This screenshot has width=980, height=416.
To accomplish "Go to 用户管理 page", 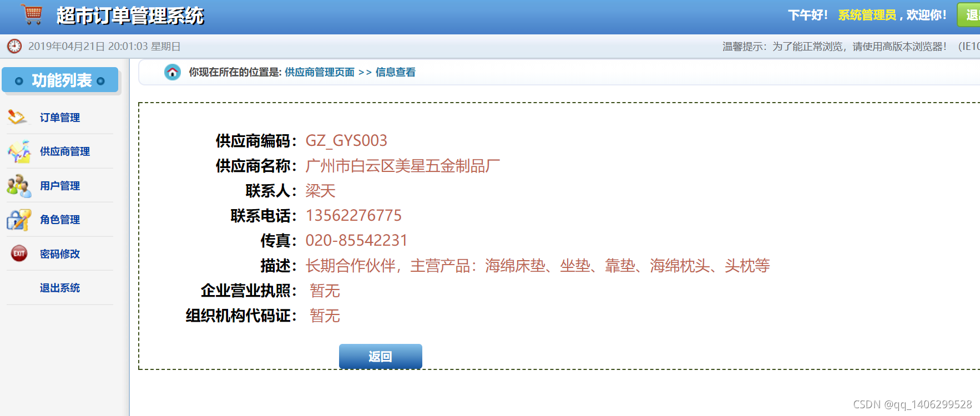I will pos(59,186).
